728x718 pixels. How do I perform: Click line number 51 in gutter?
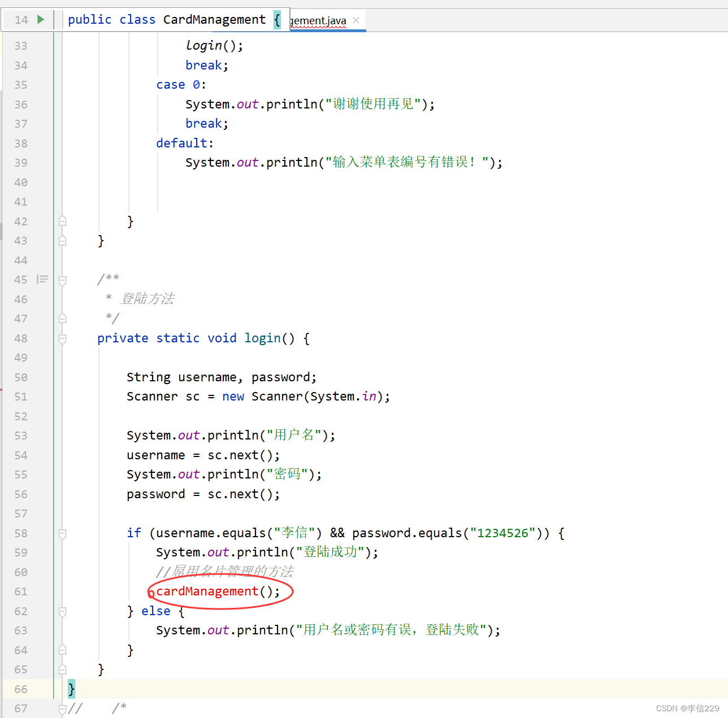tap(21, 397)
